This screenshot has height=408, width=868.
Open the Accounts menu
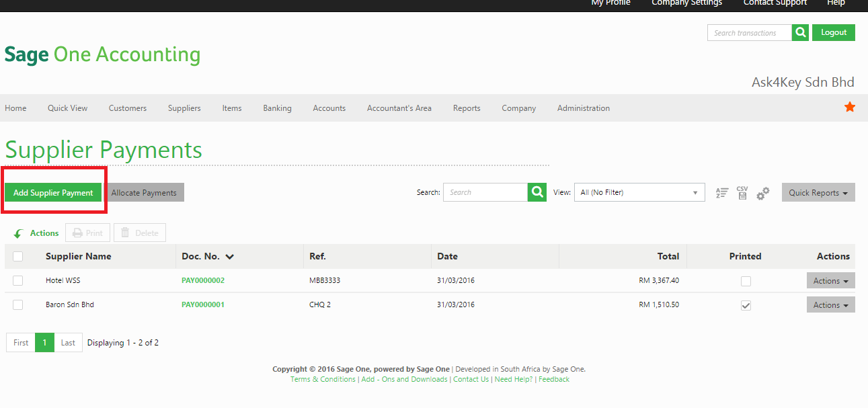click(x=329, y=108)
